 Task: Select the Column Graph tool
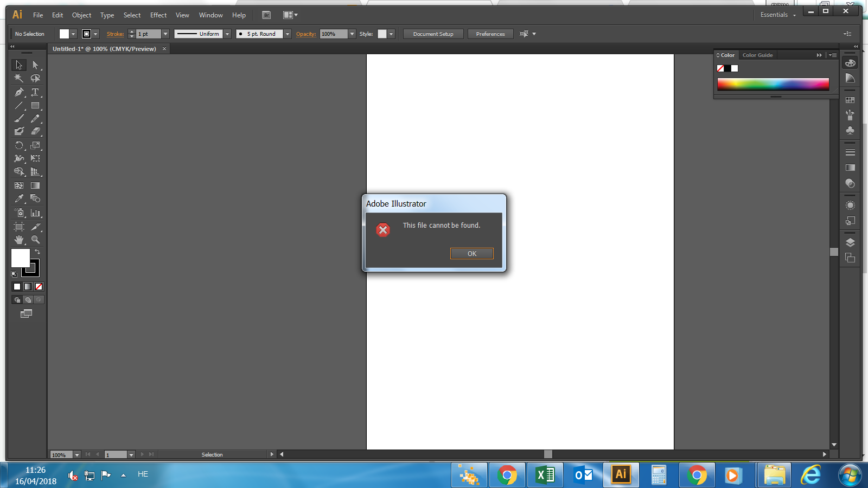click(x=35, y=213)
